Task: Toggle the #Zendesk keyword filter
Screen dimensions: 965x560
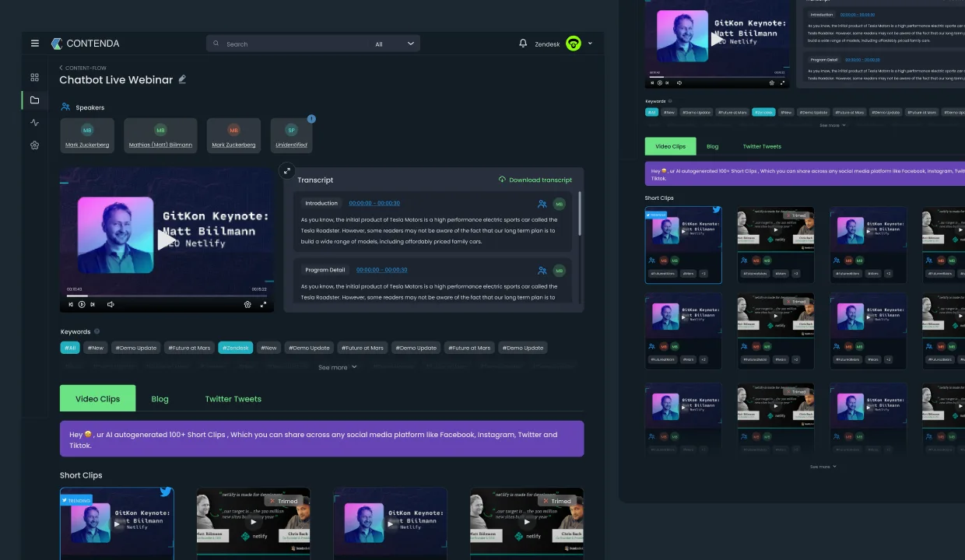Action: 236,348
